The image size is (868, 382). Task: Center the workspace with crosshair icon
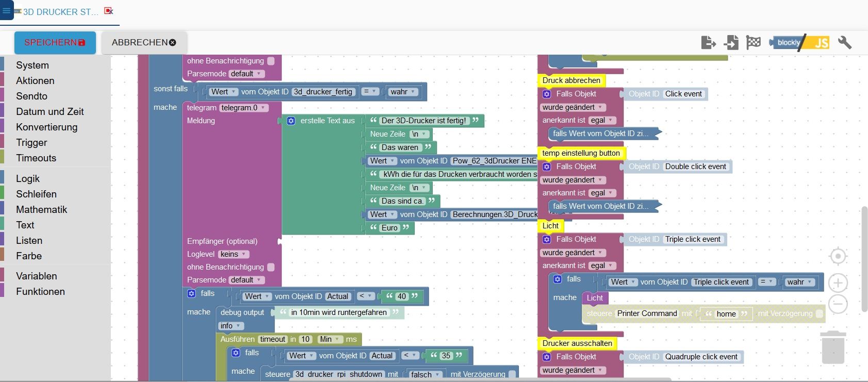(838, 256)
